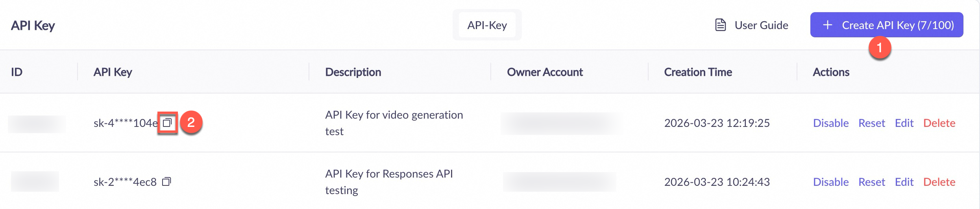
Task: Delete the Responses API testing key
Action: click(939, 182)
